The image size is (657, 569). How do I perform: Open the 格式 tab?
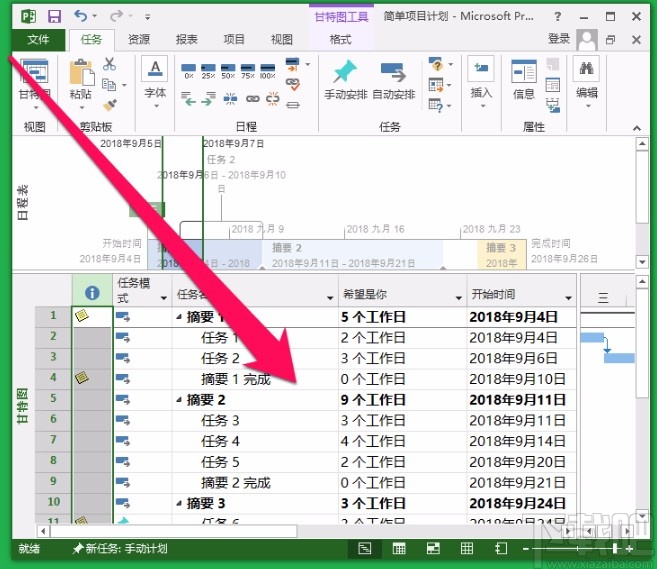click(340, 39)
